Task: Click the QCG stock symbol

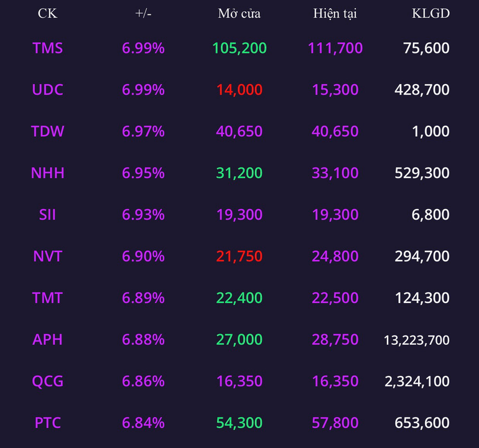Action: (x=48, y=381)
